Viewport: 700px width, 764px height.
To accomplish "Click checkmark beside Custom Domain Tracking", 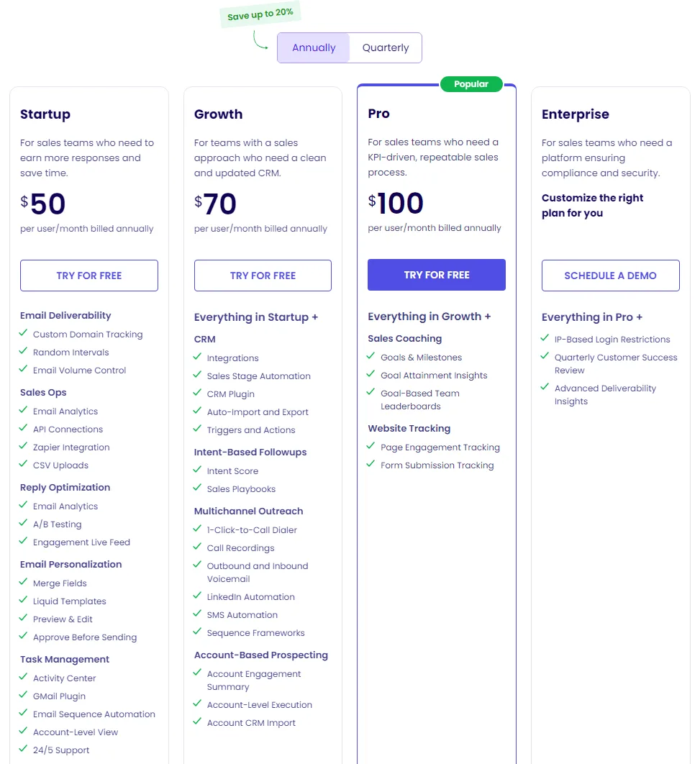I will [x=24, y=334].
